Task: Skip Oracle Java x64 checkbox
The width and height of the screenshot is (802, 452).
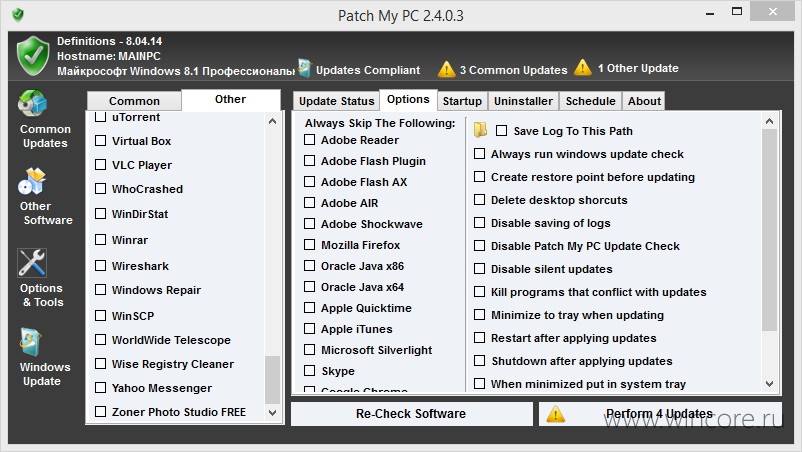Action: [309, 286]
